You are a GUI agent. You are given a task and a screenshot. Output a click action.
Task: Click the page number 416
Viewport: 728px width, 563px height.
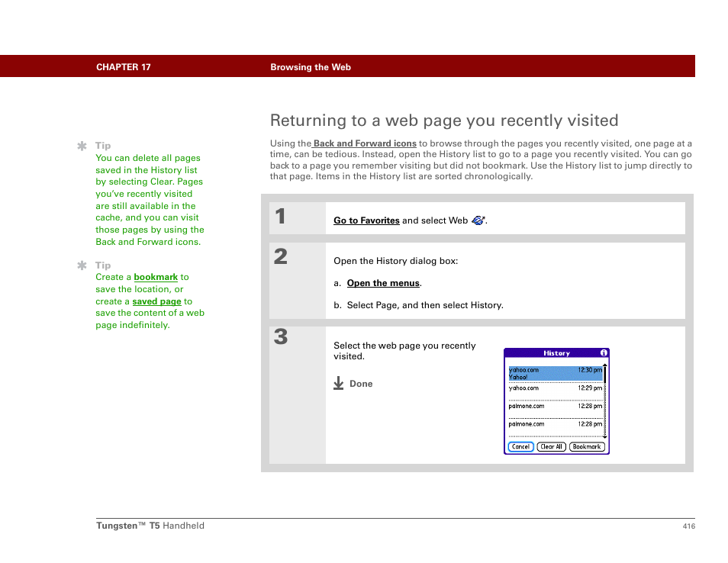coord(688,526)
